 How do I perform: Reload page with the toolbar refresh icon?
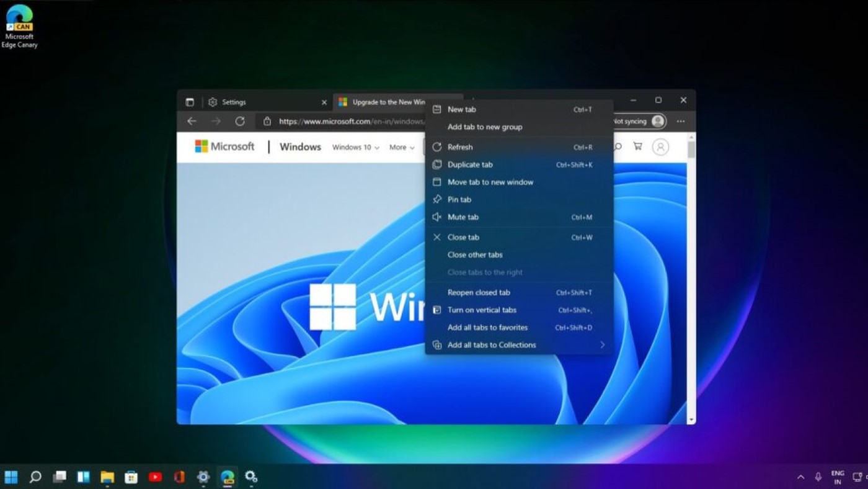point(240,121)
